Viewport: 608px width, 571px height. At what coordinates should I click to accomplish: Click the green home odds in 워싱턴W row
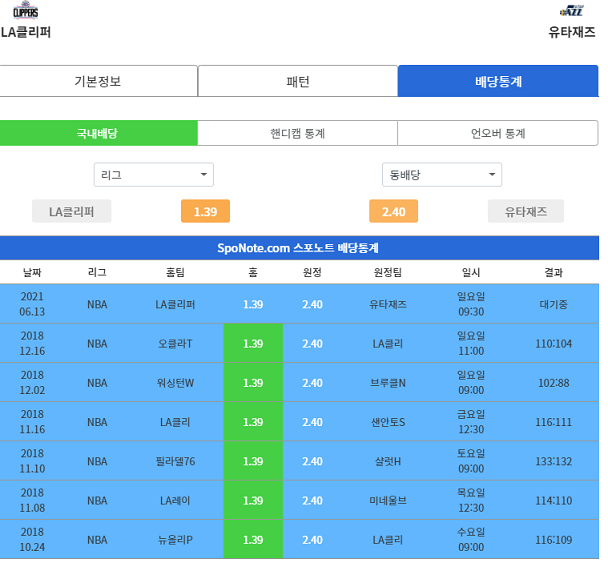(x=253, y=383)
